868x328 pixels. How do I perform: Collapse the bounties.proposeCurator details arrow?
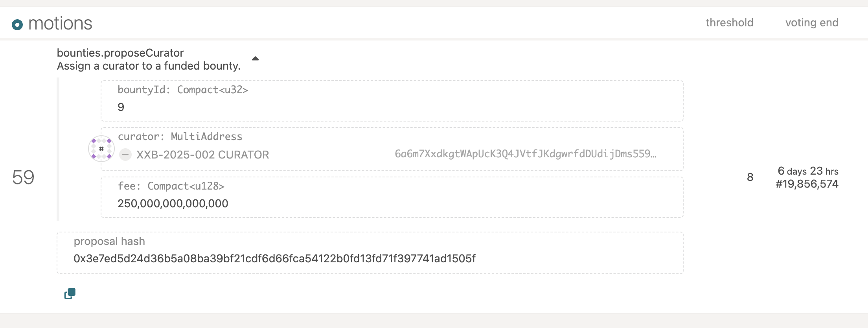point(255,59)
